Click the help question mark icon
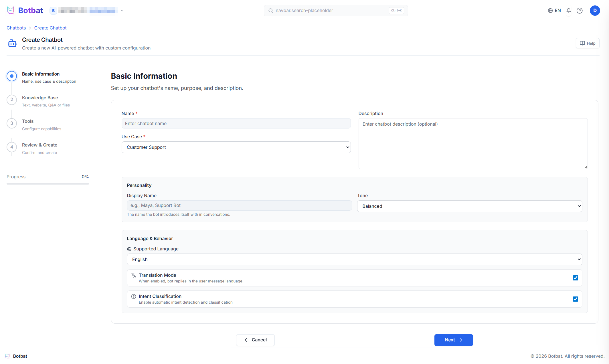Image resolution: width=609 pixels, height=364 pixels. click(579, 11)
